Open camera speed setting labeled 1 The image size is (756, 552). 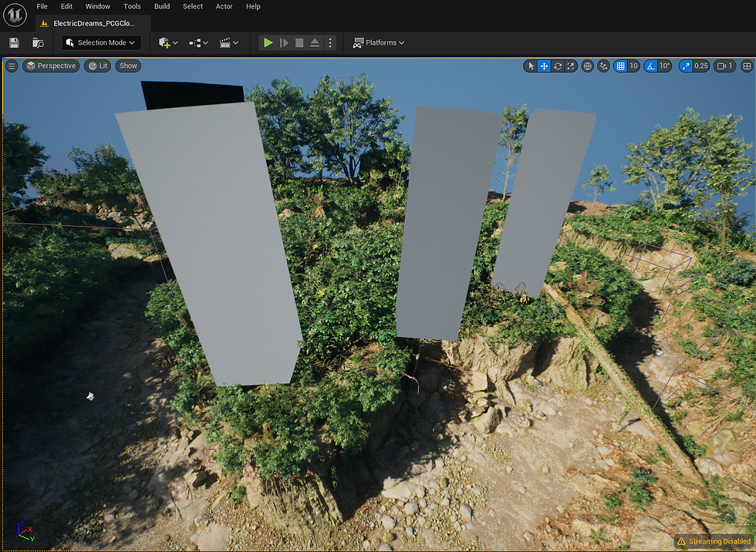click(x=724, y=66)
